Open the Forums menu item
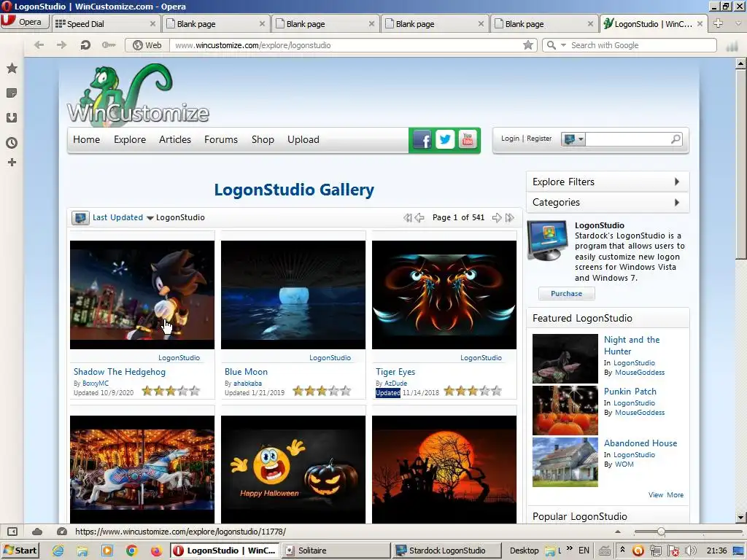 pyautogui.click(x=221, y=139)
